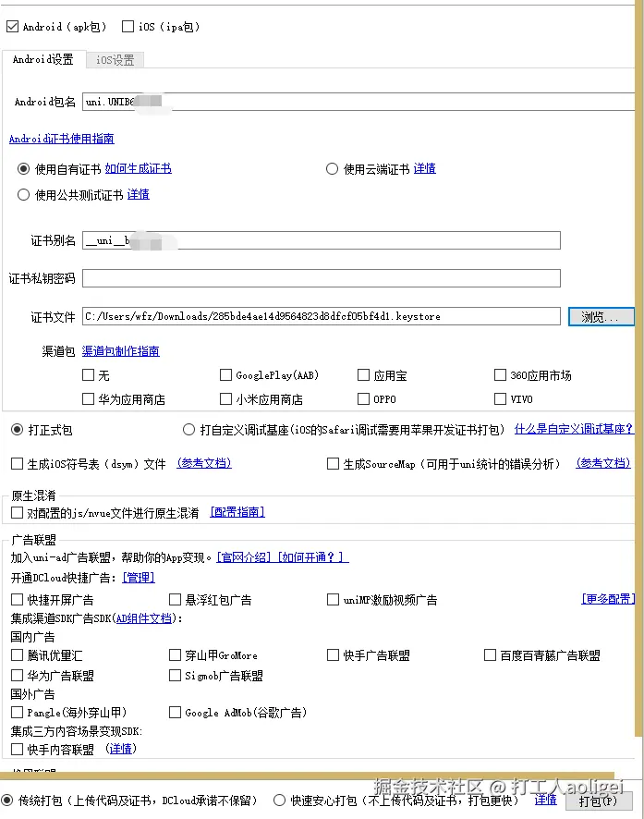Click the 证书私钥密码 input field
Image resolution: width=644 pixels, height=819 pixels.
[322, 278]
